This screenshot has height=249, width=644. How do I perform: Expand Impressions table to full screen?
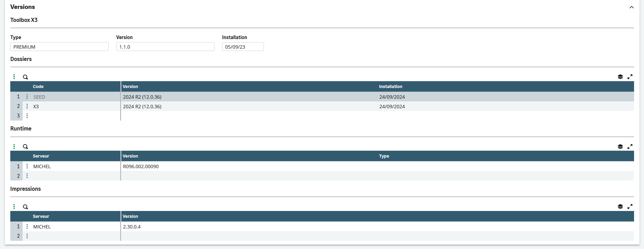coord(630,207)
